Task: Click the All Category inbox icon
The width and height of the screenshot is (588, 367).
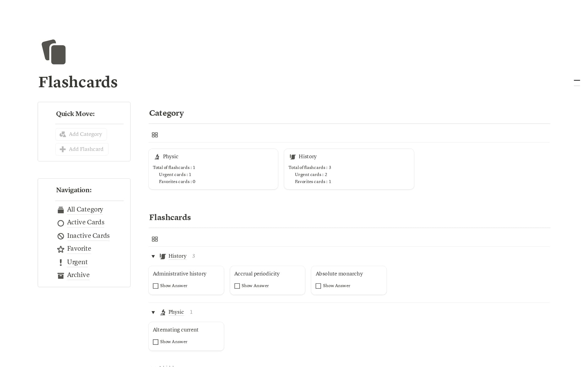Action: click(60, 210)
